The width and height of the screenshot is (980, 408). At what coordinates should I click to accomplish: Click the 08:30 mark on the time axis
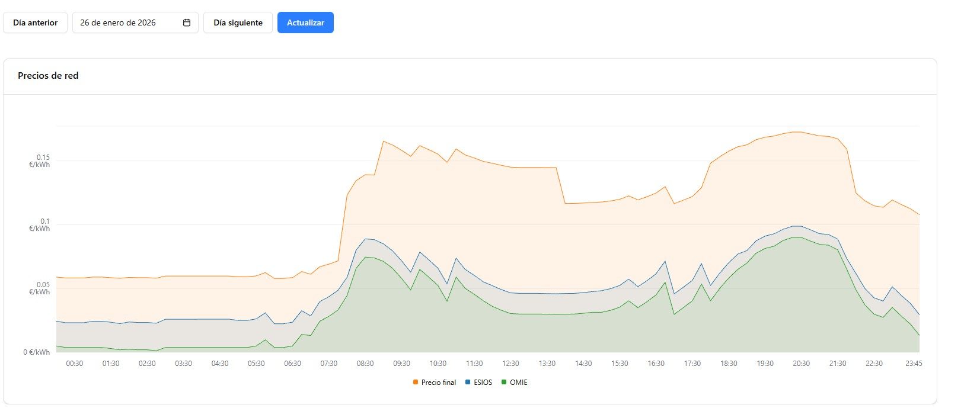(x=365, y=364)
